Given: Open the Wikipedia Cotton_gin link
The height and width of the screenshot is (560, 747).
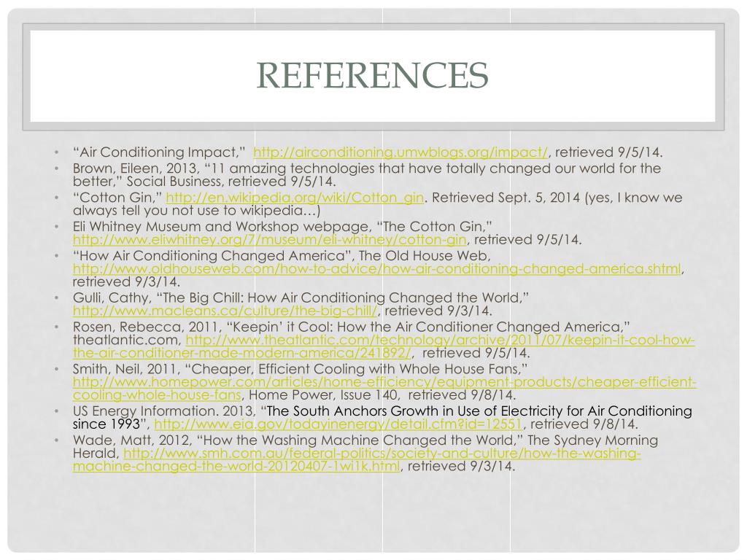Looking at the screenshot, I should click(295, 198).
